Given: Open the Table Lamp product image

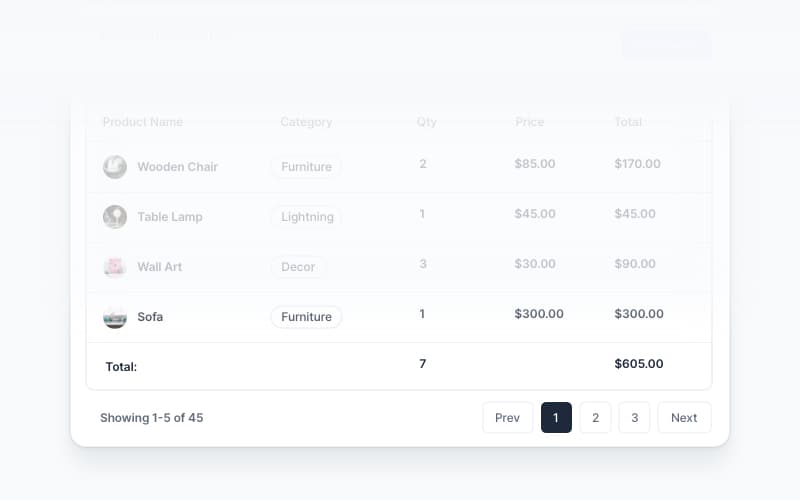Looking at the screenshot, I should tap(115, 217).
